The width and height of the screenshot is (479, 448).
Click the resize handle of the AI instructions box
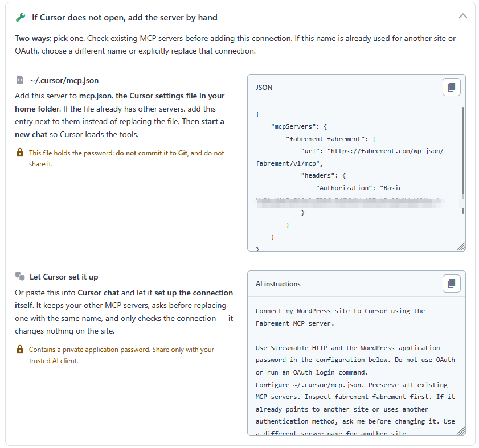(461, 431)
